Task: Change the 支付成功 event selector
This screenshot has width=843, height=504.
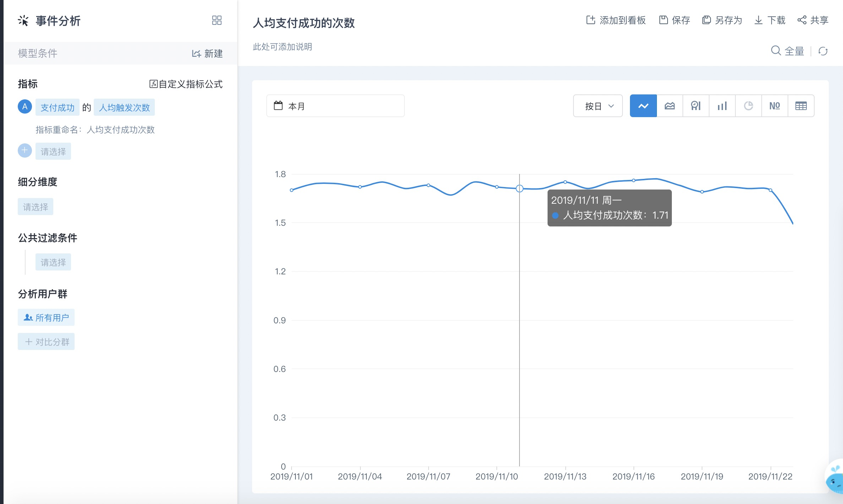Action: pyautogui.click(x=58, y=107)
